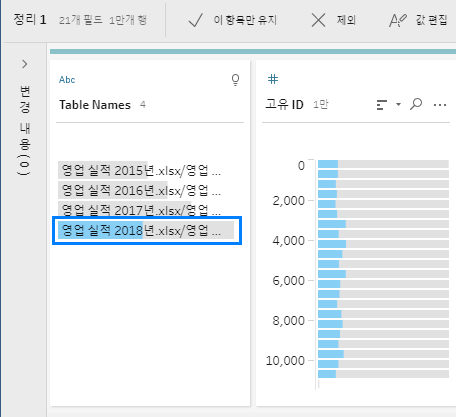456x417 pixels.
Task: Expand the changes panel chevron
Action: [x=25, y=64]
